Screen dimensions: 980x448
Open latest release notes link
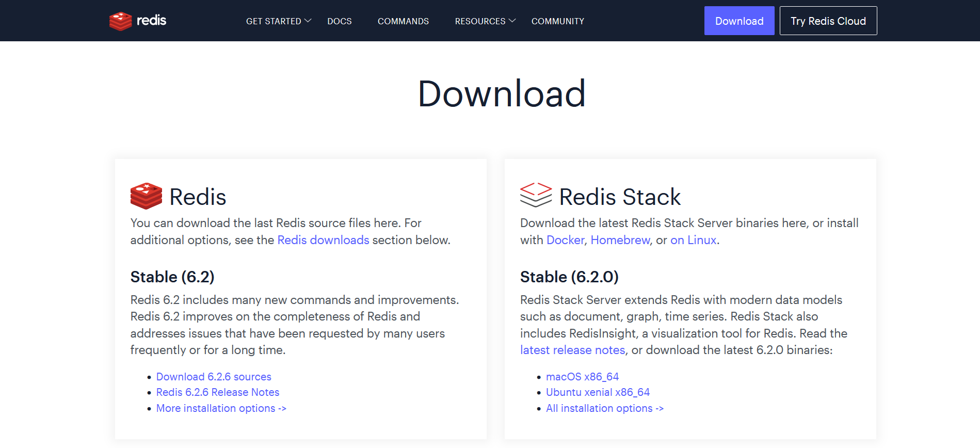click(x=572, y=350)
